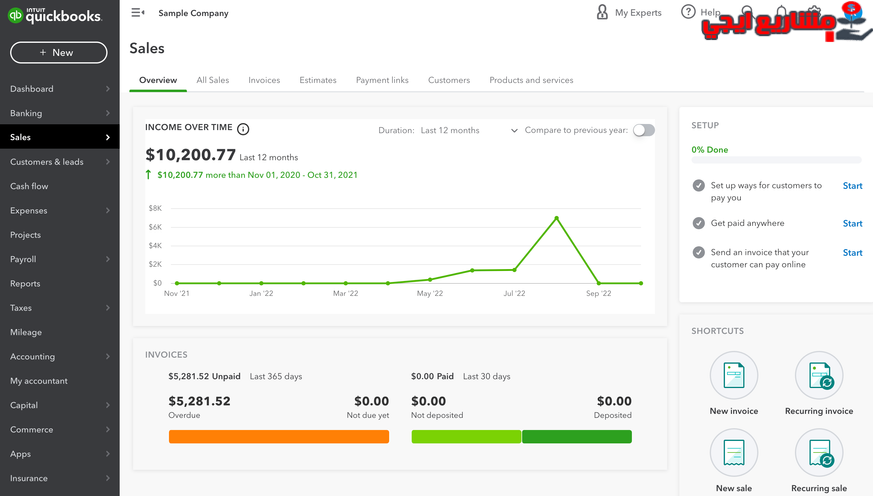Open My Experts person icon

tap(602, 12)
